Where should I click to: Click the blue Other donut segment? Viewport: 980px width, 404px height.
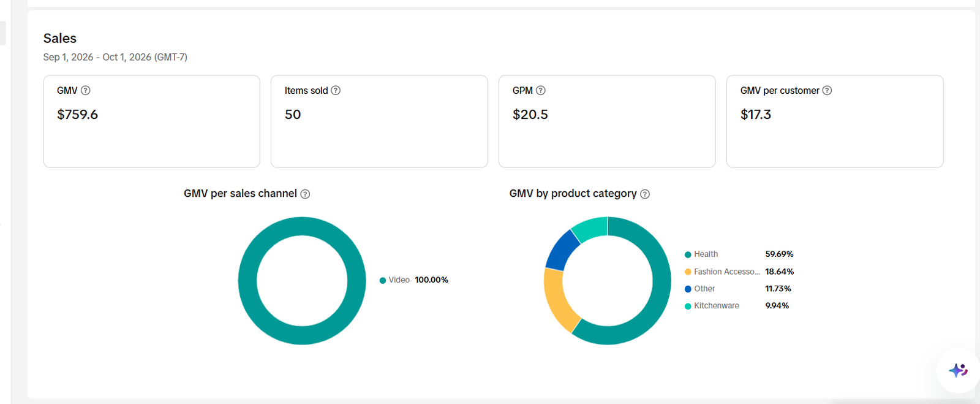(561, 250)
